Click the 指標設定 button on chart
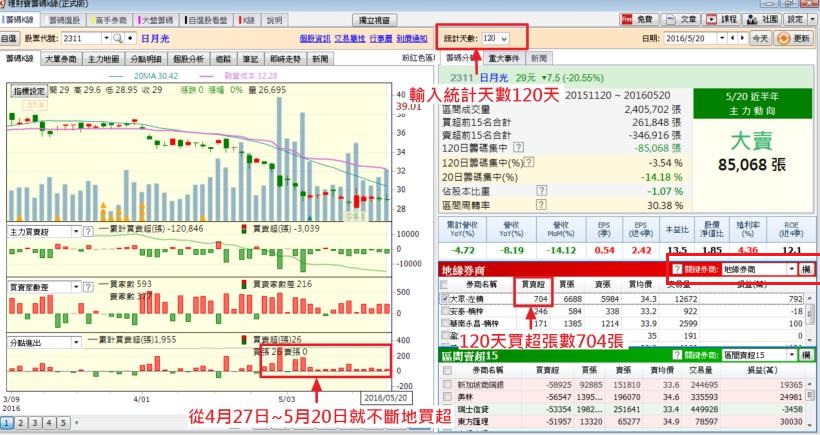 29,91
